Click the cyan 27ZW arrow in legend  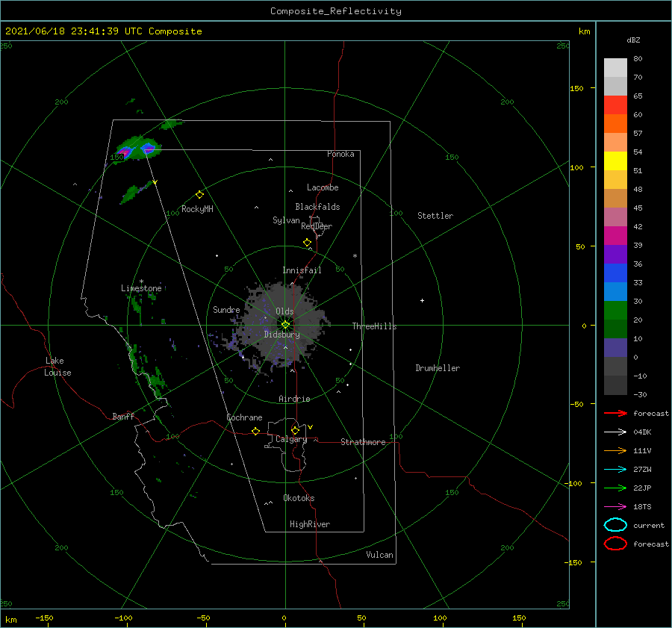point(615,470)
